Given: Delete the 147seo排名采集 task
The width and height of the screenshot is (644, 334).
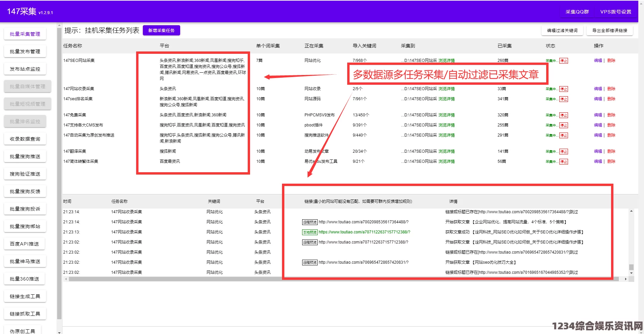Looking at the screenshot, I should [611, 99].
